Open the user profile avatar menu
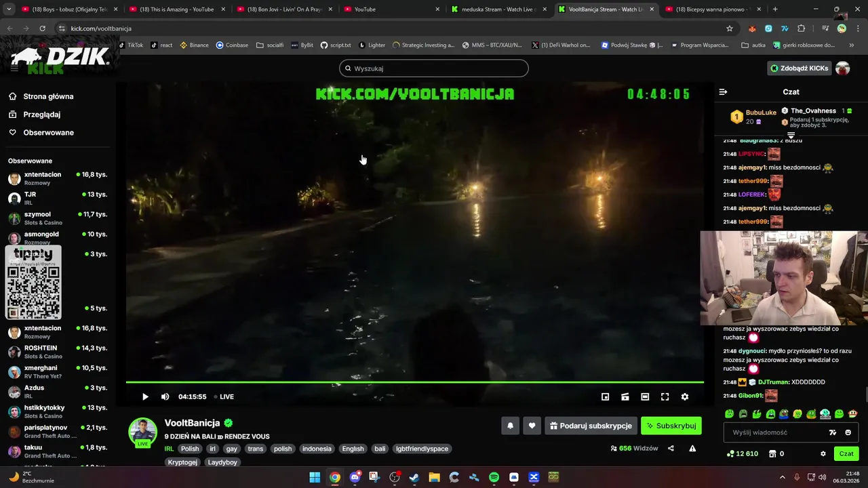868x488 pixels. click(843, 68)
